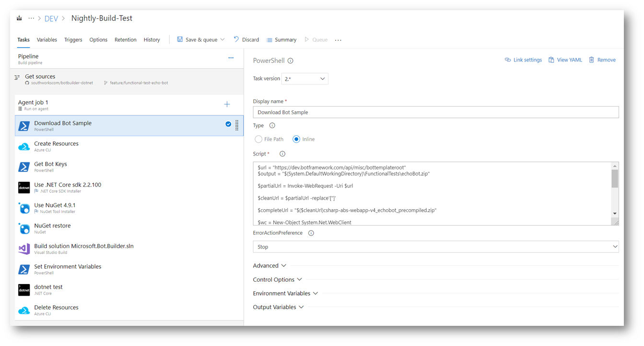Viewport: 644px width, 346px height.
Task: Open Link settings
Action: click(523, 60)
